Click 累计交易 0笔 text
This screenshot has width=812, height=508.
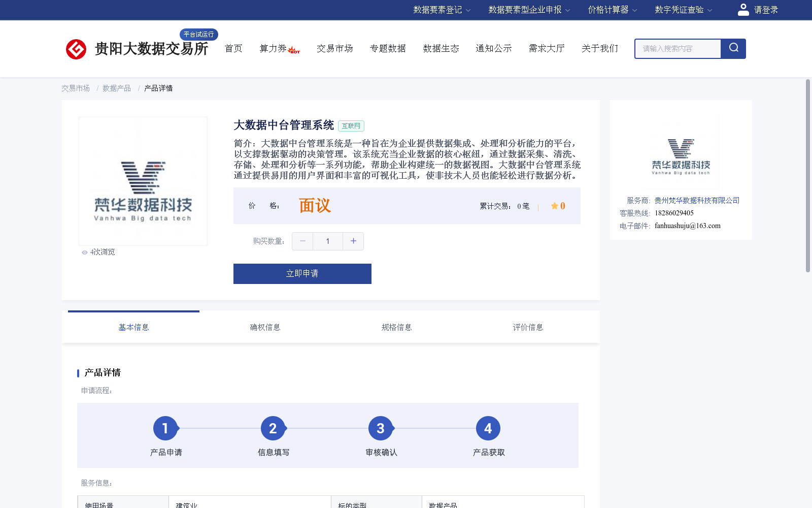pos(504,206)
